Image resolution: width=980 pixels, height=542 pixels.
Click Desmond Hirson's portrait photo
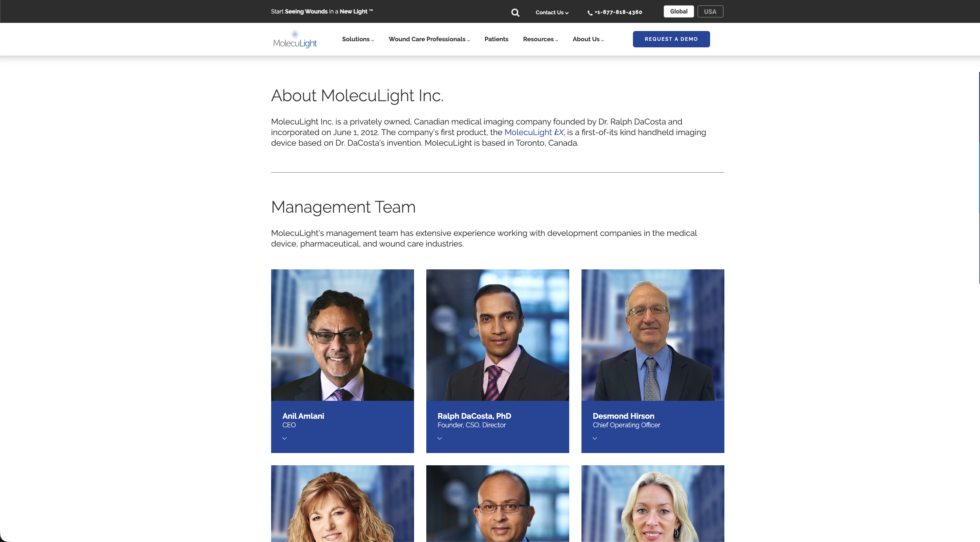(x=653, y=335)
